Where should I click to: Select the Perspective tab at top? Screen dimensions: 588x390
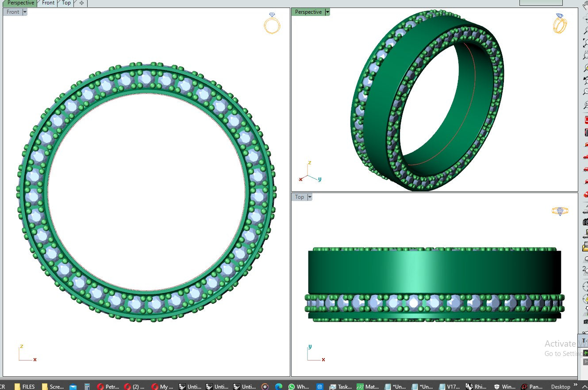pos(20,3)
